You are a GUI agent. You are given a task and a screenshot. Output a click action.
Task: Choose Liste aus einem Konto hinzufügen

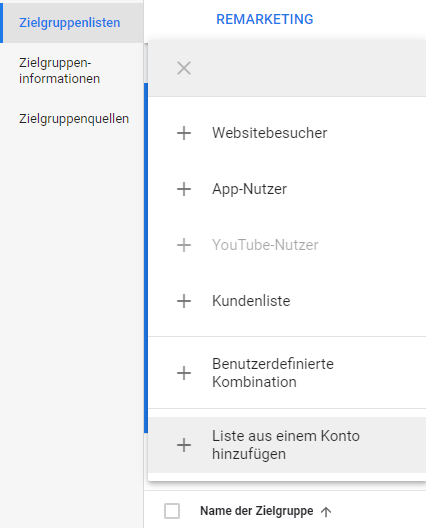tap(287, 445)
